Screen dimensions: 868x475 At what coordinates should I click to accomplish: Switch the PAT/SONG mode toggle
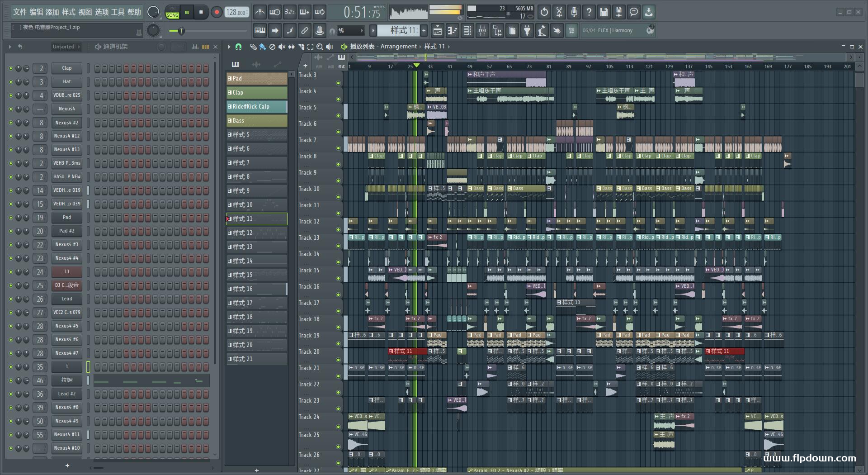pos(172,12)
